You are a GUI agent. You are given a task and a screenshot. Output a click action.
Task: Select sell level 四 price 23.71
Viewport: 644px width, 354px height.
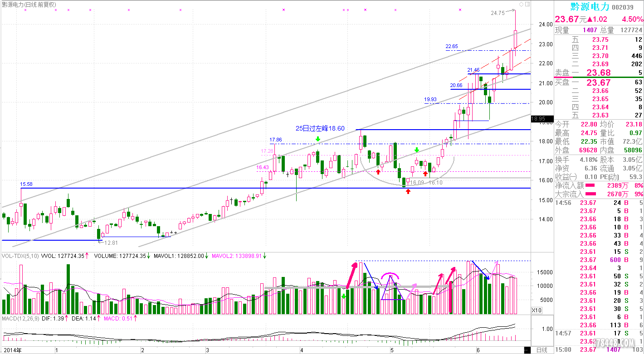coord(600,48)
